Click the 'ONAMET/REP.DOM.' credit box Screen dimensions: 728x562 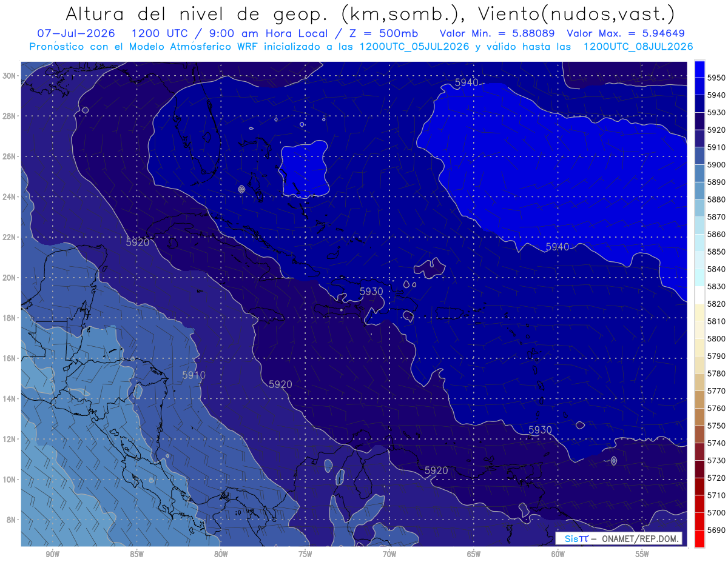[618, 538]
